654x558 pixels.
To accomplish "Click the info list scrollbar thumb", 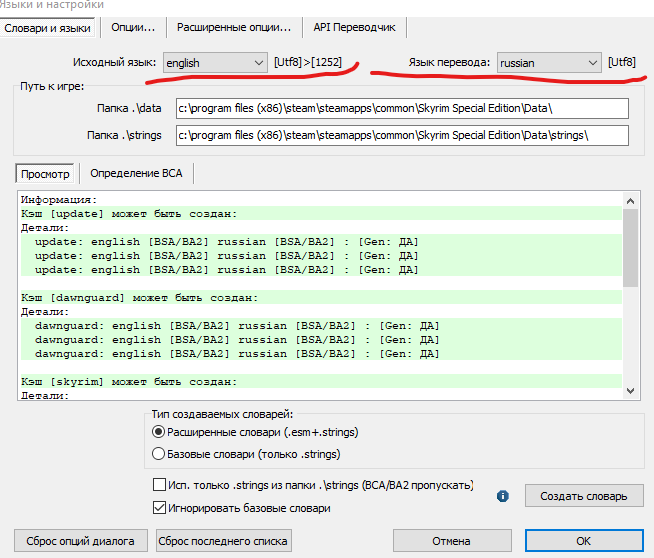I will [631, 248].
